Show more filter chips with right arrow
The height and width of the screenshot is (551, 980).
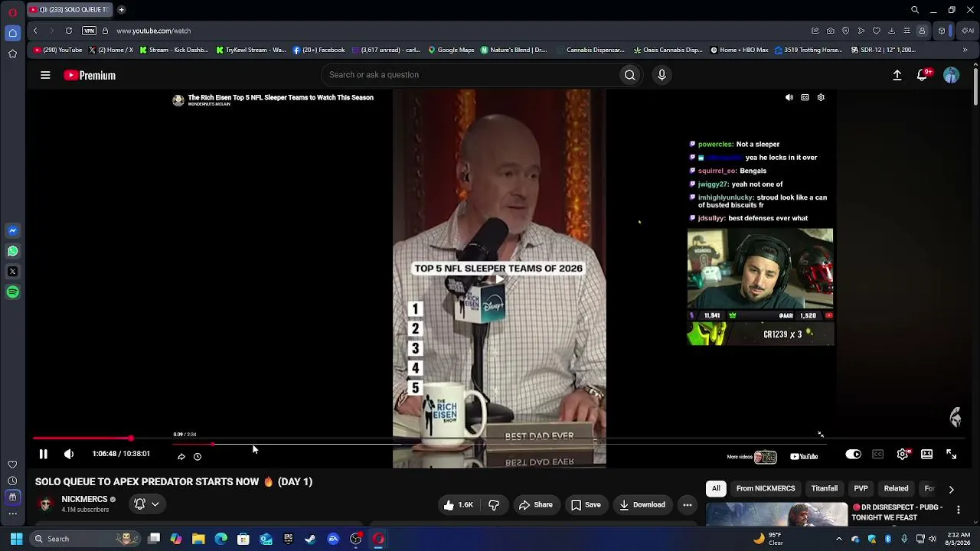(951, 489)
